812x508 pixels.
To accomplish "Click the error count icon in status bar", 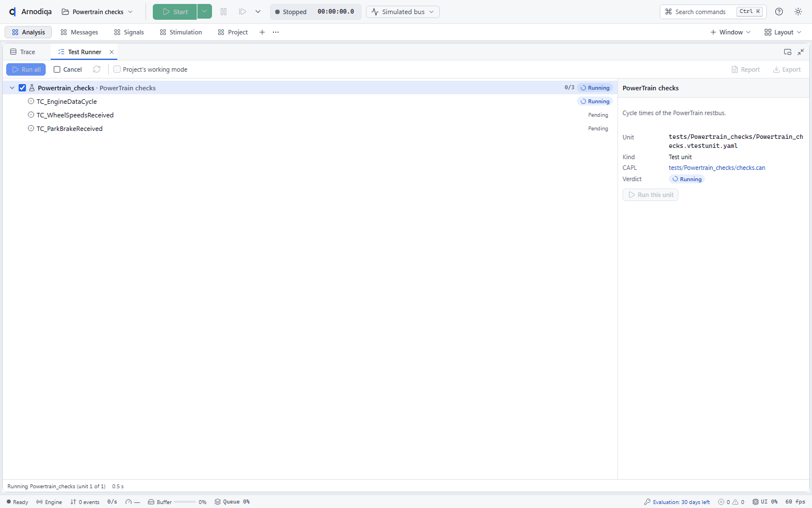I will tap(721, 502).
